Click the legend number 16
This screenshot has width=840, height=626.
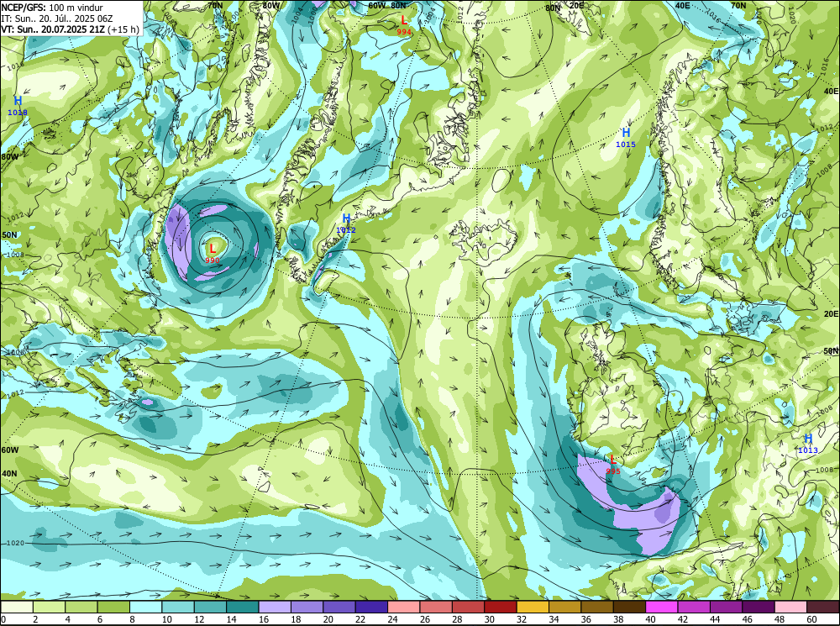click(264, 619)
